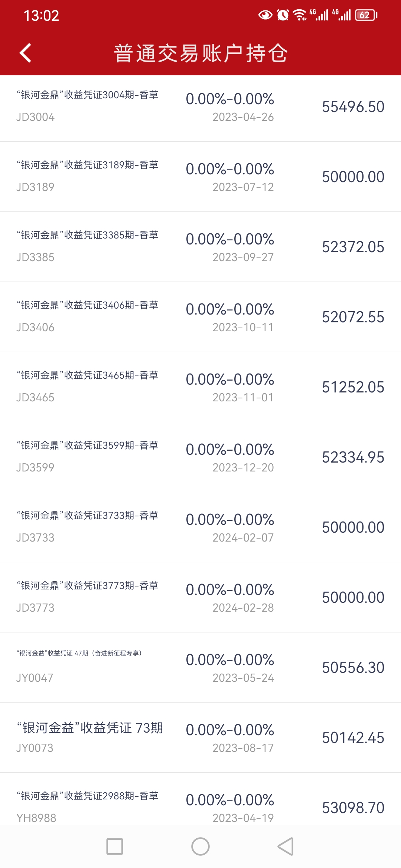
Task: Tap the battery indicator in status bar
Action: coord(366,15)
